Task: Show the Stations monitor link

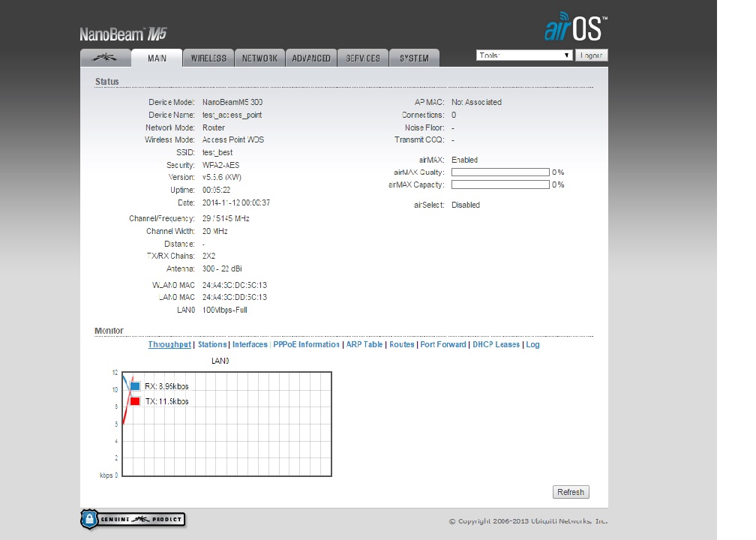Action: click(x=212, y=345)
